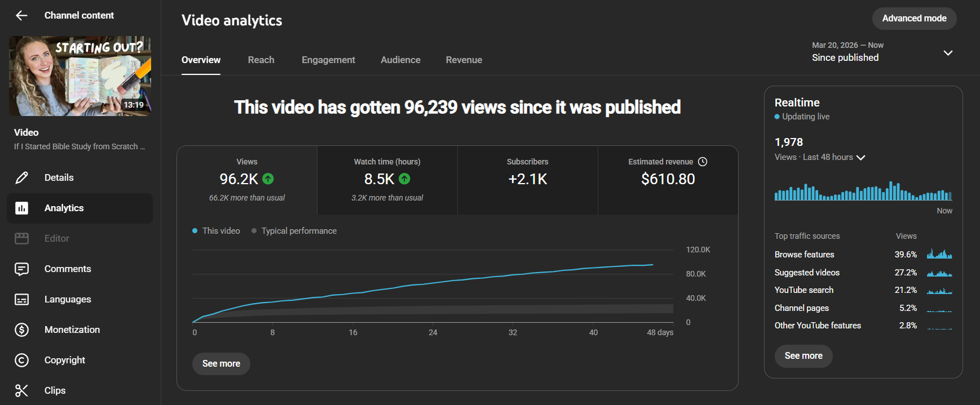Click the Analytics bar chart icon
Viewport: 980px width, 405px height.
click(x=21, y=208)
